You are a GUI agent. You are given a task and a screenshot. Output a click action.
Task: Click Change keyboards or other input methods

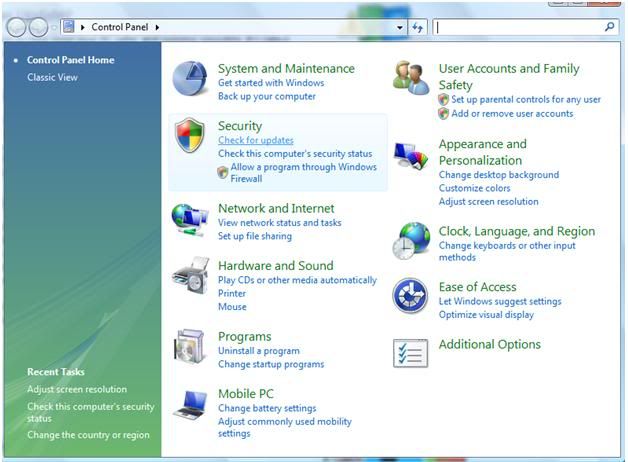pos(507,251)
